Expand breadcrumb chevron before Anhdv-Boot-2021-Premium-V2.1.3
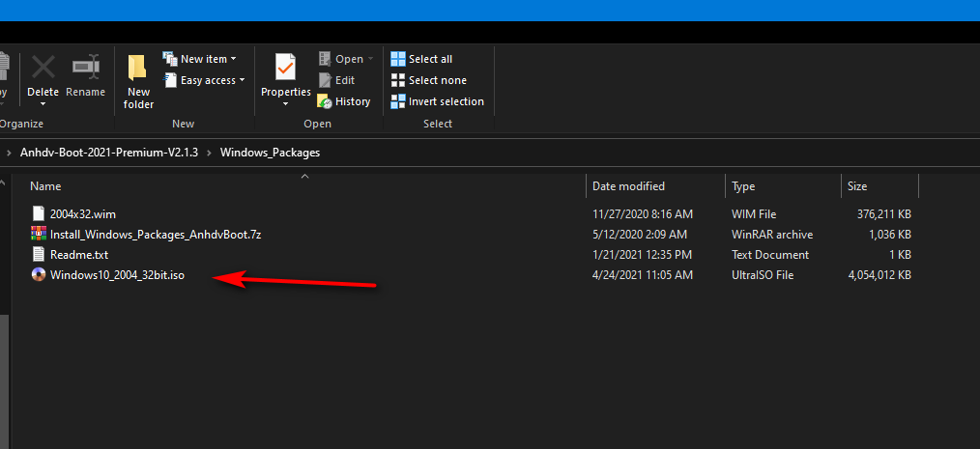The image size is (980, 449). [x=9, y=153]
